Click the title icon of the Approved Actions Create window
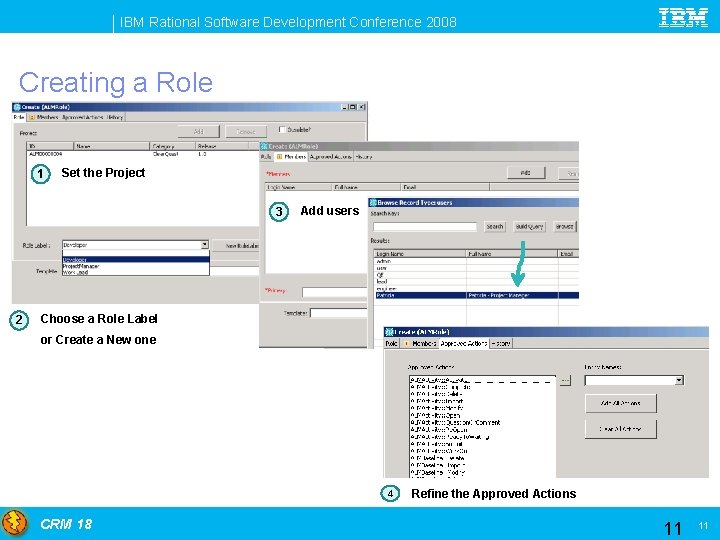 389,332
